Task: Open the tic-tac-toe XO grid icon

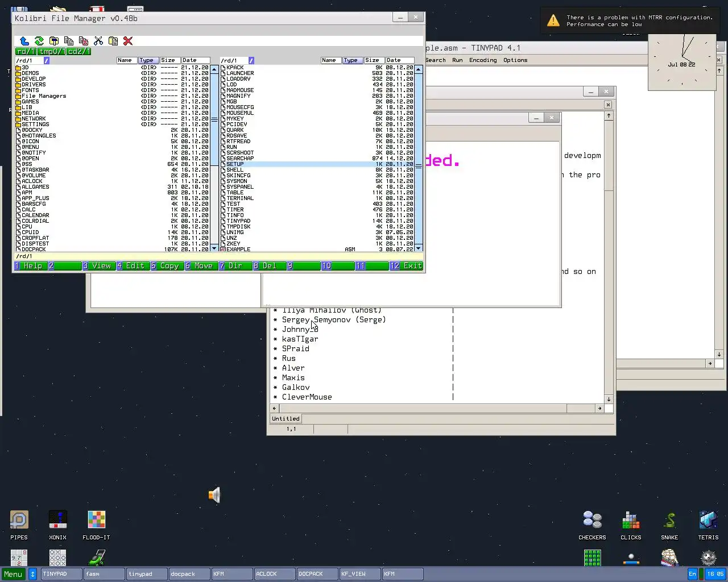Action: coord(57,558)
